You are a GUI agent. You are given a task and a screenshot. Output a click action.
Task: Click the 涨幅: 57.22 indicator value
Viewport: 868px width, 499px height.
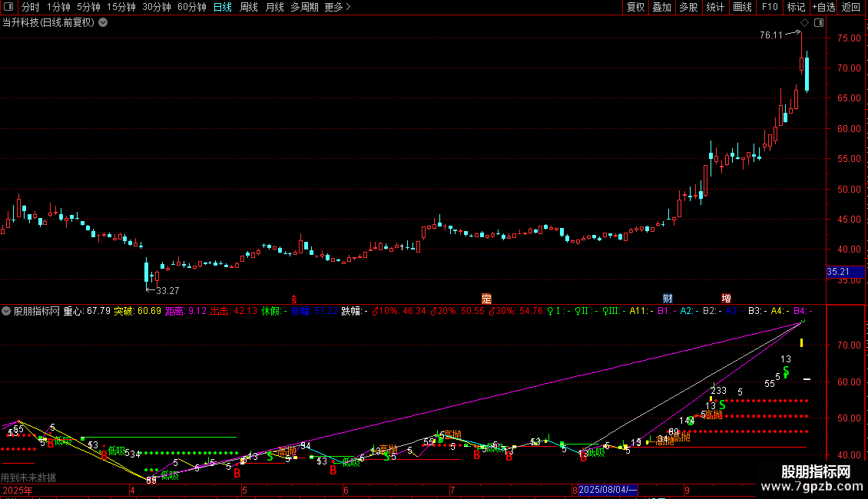tap(314, 311)
